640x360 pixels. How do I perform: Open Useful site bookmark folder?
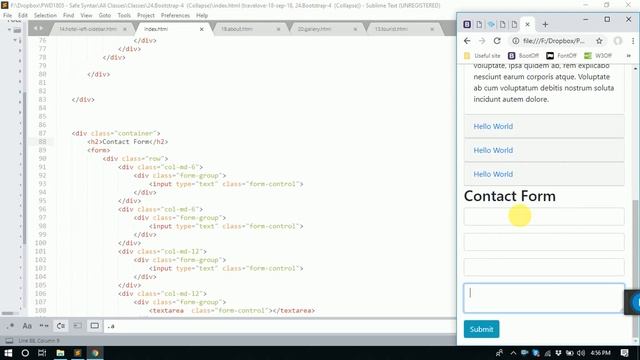(x=482, y=56)
